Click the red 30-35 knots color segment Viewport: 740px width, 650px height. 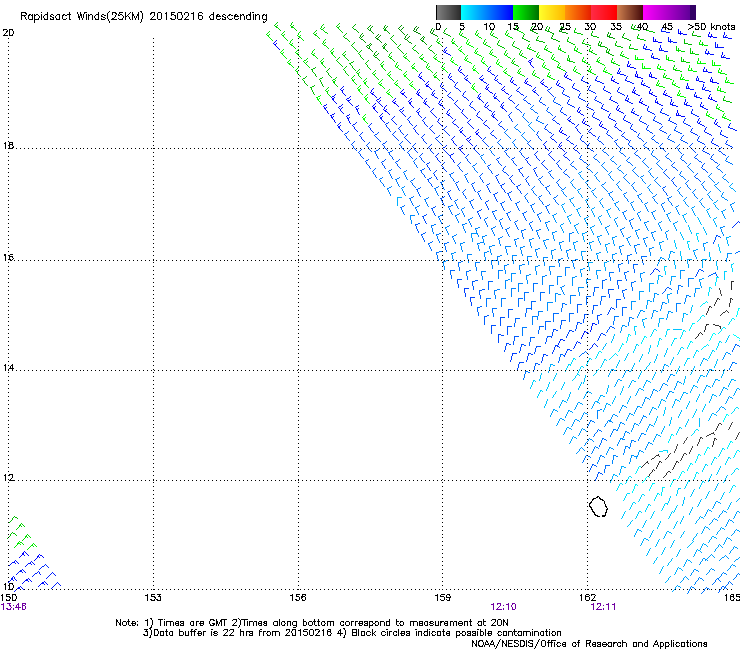point(604,12)
